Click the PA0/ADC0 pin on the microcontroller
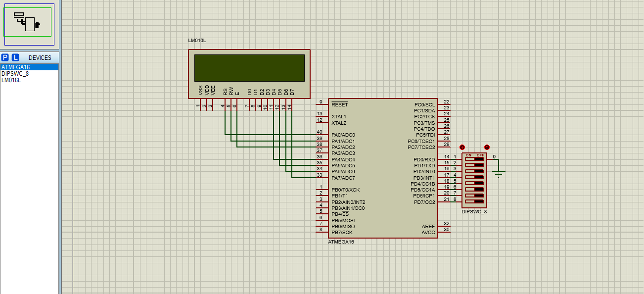Image resolution: width=644 pixels, height=294 pixels. tap(343, 135)
